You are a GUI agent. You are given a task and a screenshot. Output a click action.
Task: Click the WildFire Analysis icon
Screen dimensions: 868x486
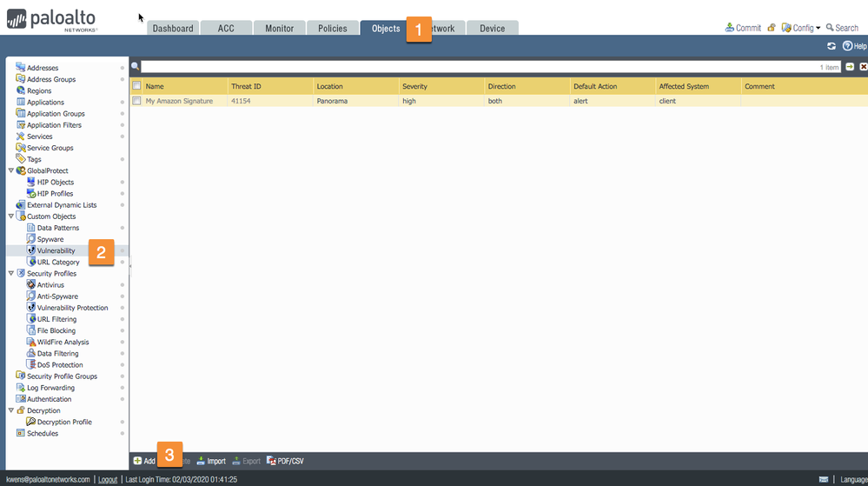click(x=31, y=342)
